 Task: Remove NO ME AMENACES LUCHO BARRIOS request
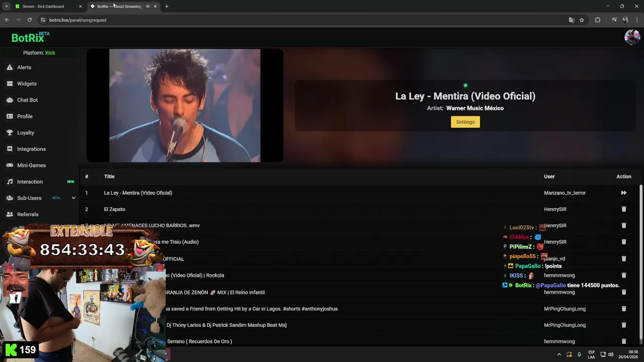coord(624,225)
